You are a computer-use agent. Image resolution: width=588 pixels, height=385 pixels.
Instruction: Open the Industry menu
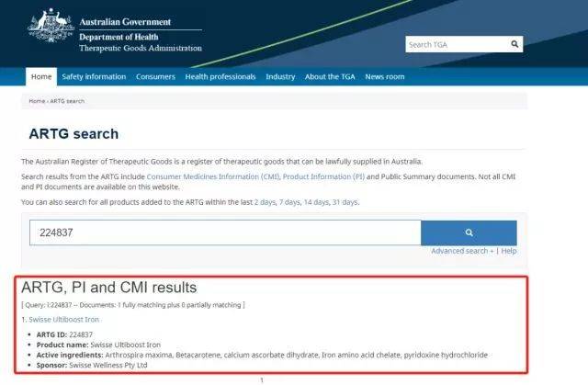tap(280, 76)
